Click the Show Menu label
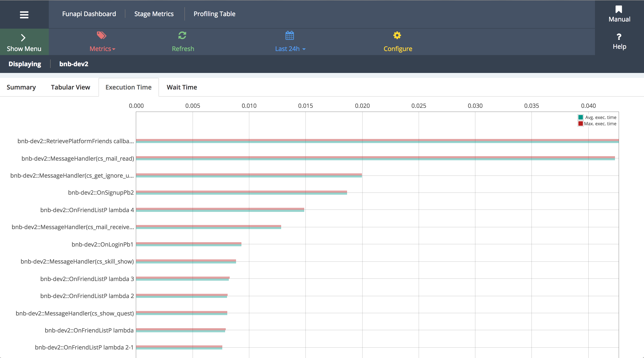The height and width of the screenshot is (358, 644). (x=24, y=49)
